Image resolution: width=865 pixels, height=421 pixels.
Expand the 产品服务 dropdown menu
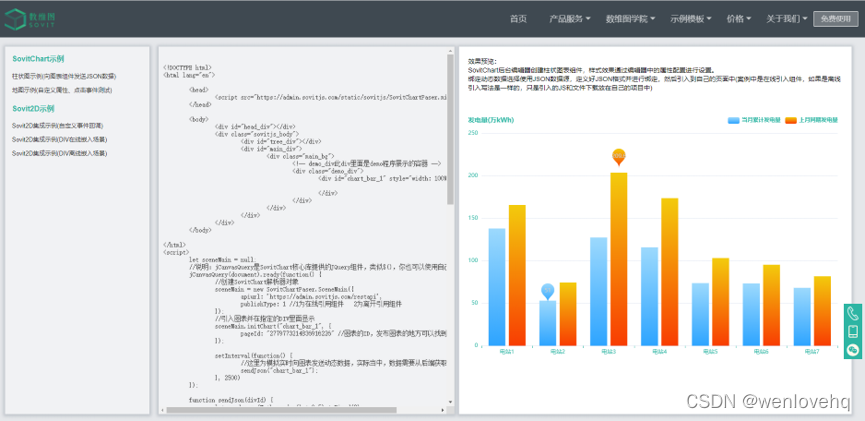[569, 19]
